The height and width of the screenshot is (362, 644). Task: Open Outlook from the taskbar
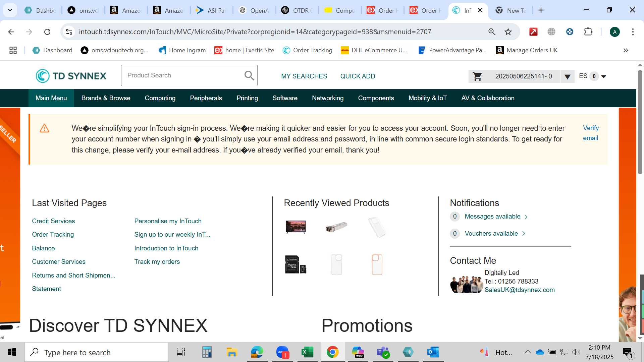click(433, 352)
